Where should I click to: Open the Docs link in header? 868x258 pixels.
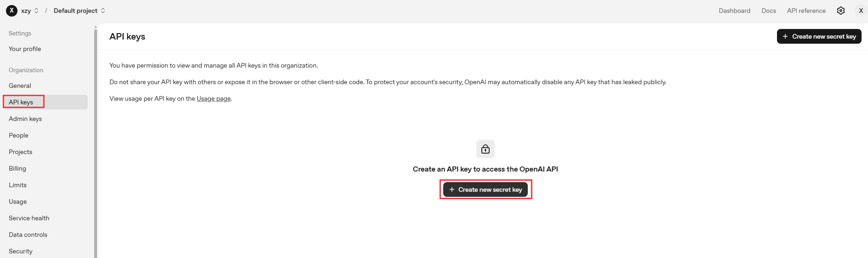click(x=769, y=11)
